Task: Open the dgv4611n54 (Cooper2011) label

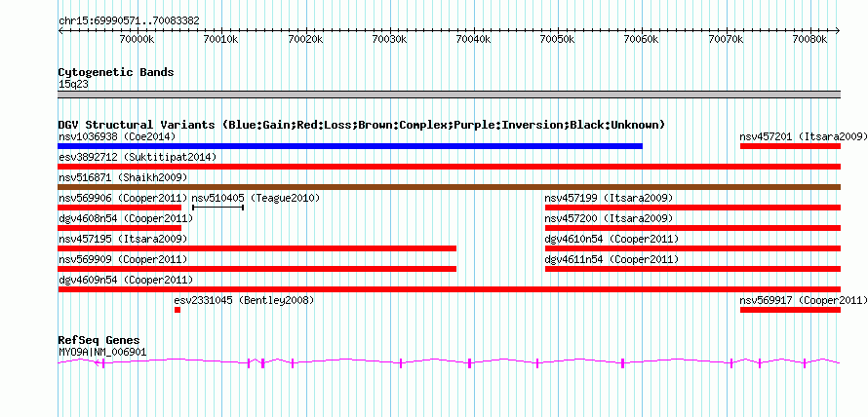Action: click(612, 259)
